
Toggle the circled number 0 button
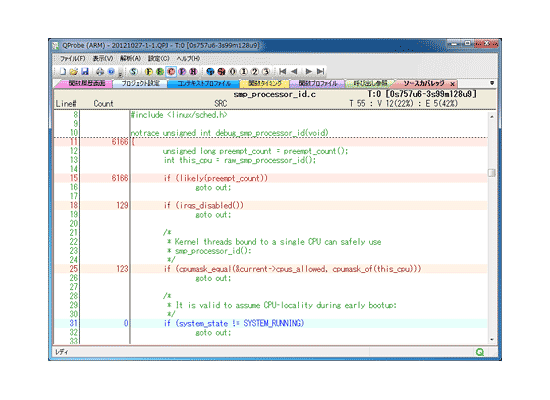point(233,72)
